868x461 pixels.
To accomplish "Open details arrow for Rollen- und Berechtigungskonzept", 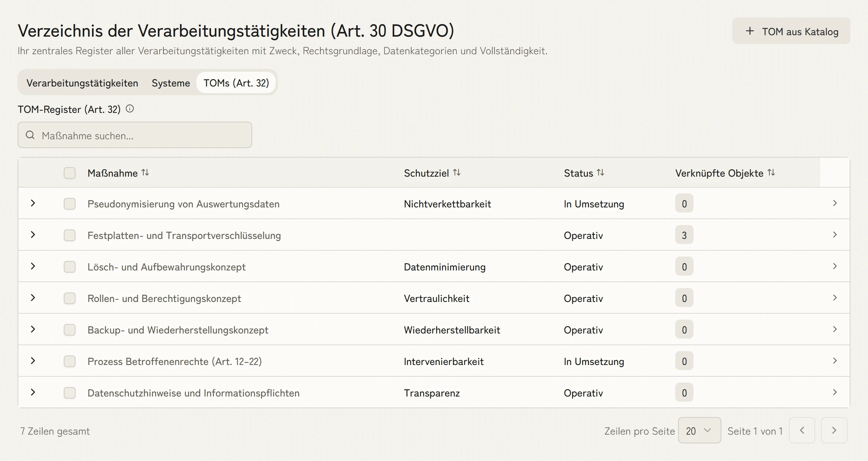I will (x=835, y=298).
